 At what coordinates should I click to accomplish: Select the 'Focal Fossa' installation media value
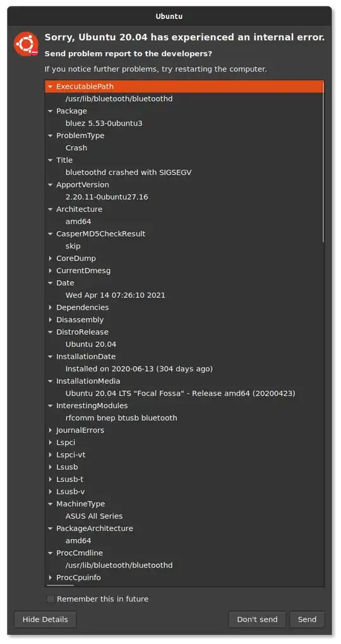pyautogui.click(x=181, y=394)
